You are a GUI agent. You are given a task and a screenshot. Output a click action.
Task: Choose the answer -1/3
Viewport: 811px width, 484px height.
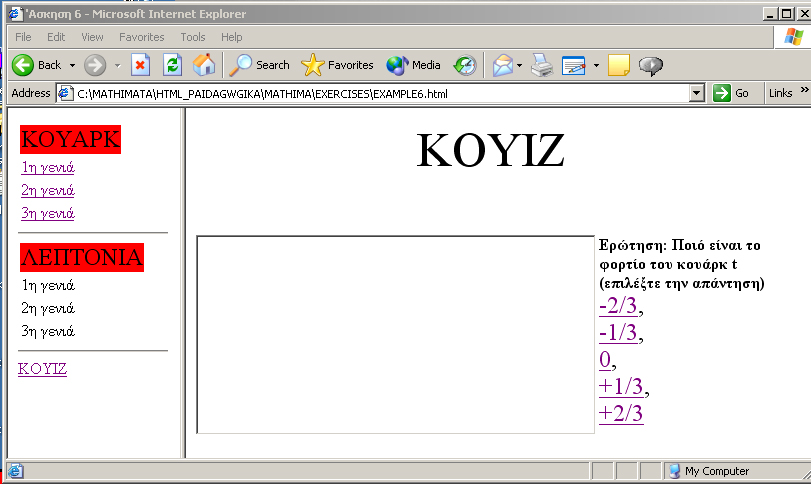click(x=618, y=332)
